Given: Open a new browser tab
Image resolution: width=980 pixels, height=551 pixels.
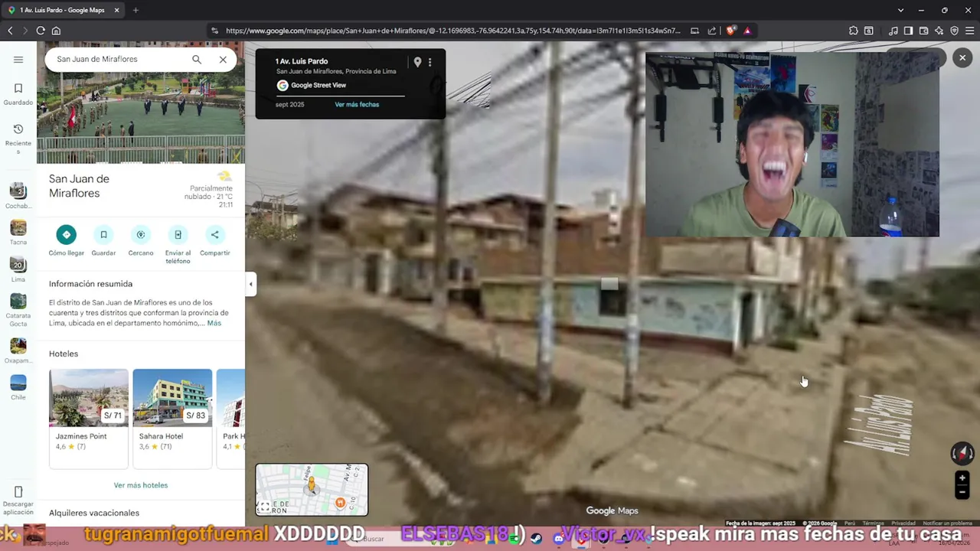Looking at the screenshot, I should pyautogui.click(x=136, y=10).
